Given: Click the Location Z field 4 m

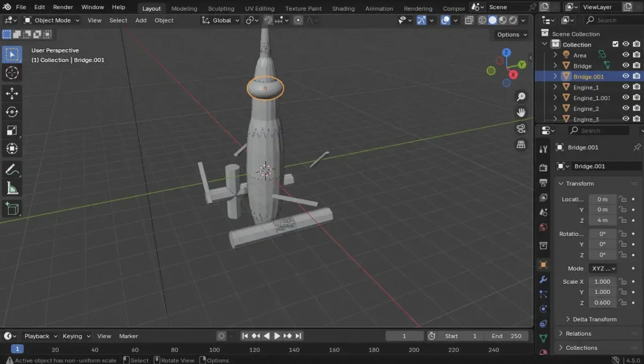Looking at the screenshot, I should (602, 220).
